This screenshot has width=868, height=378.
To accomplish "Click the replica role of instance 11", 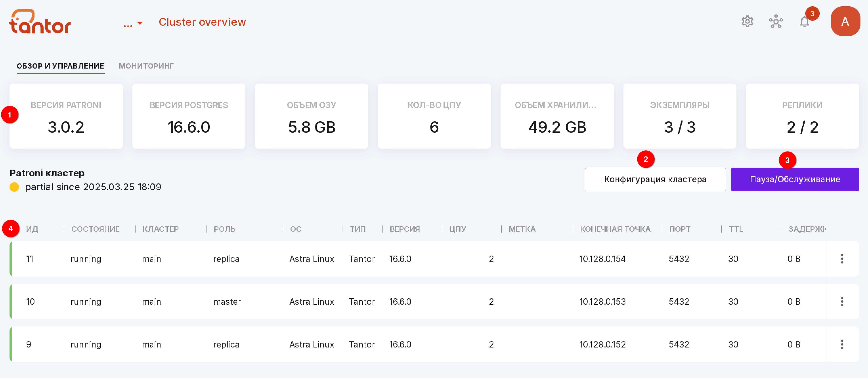I will pyautogui.click(x=226, y=259).
